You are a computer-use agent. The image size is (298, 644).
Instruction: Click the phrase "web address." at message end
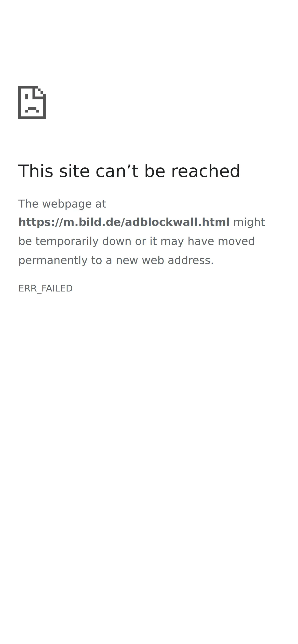click(x=178, y=260)
